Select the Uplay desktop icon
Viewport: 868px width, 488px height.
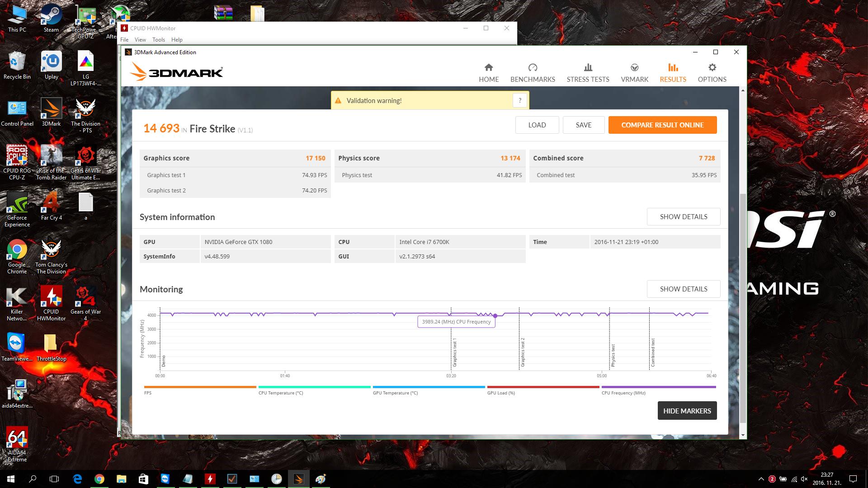pyautogui.click(x=51, y=66)
